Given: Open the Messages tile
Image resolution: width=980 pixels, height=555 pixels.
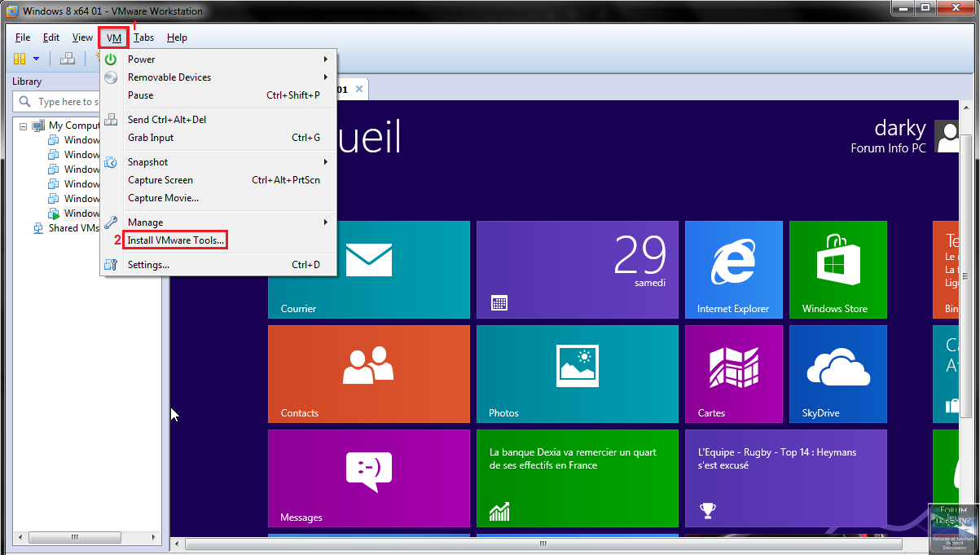Looking at the screenshot, I should [x=369, y=478].
